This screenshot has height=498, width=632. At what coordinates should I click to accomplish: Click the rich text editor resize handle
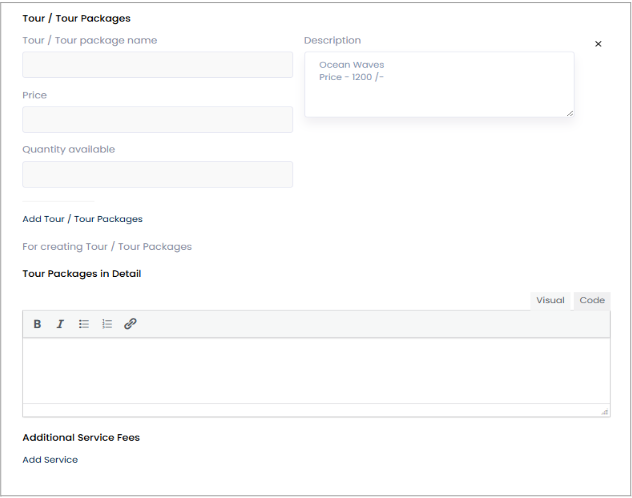(604, 411)
